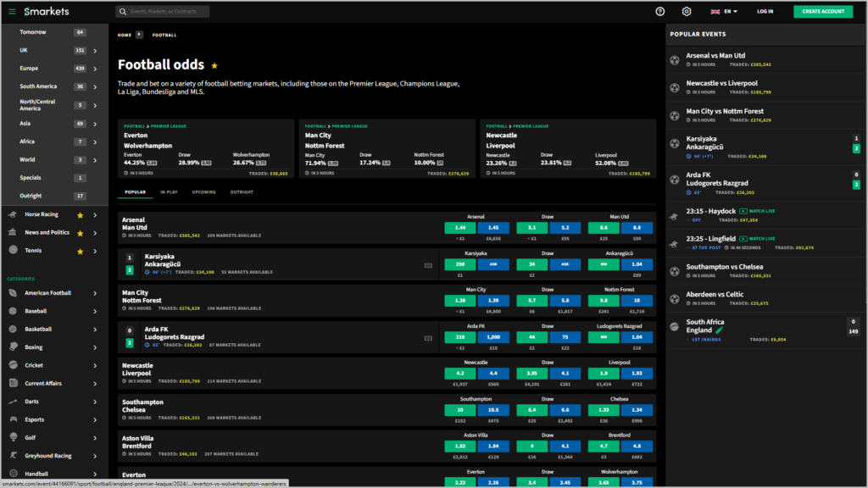Back Aston Villa at 1.82 odds
Viewport: 868px width, 488px height.
pyautogui.click(x=460, y=446)
